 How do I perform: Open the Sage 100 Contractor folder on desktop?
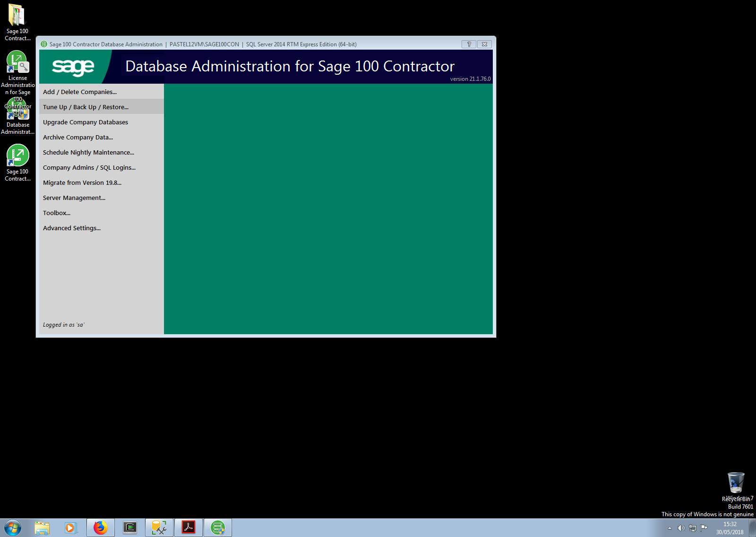(x=17, y=22)
